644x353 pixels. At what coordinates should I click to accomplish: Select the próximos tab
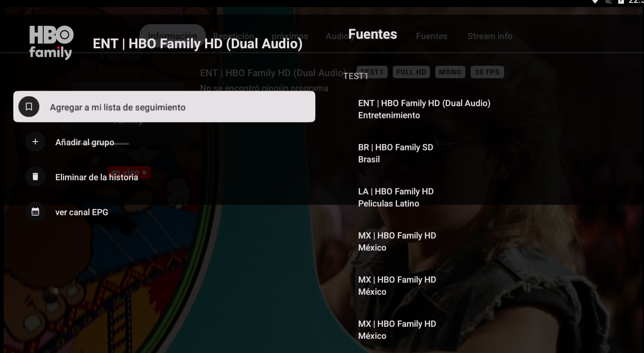pyautogui.click(x=290, y=36)
